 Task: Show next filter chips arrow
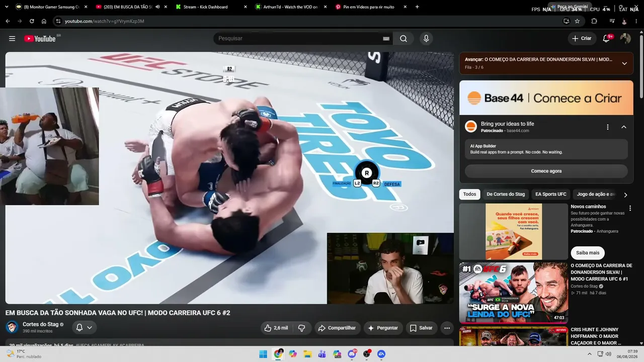tap(625, 195)
